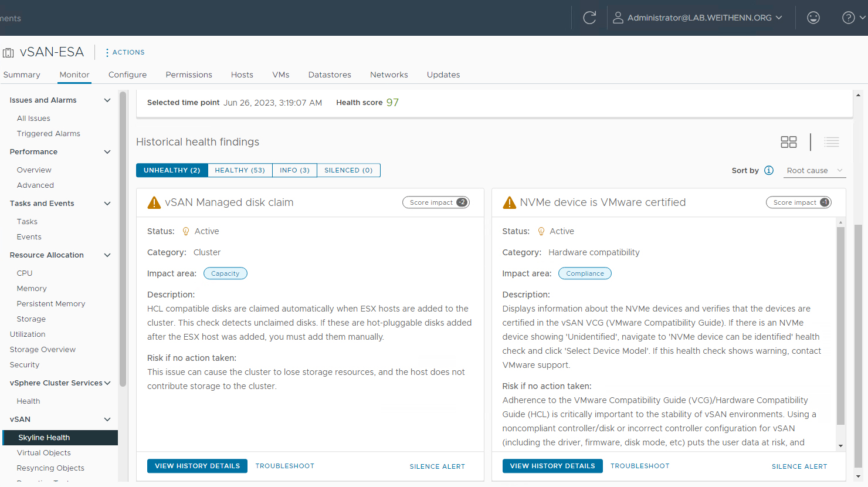Open the Summary tab
The image size is (868, 487).
point(22,75)
